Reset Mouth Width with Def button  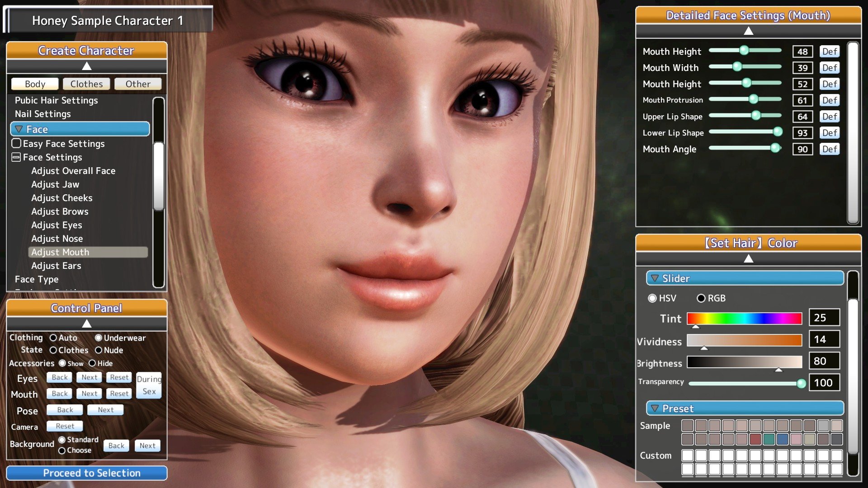(x=829, y=68)
